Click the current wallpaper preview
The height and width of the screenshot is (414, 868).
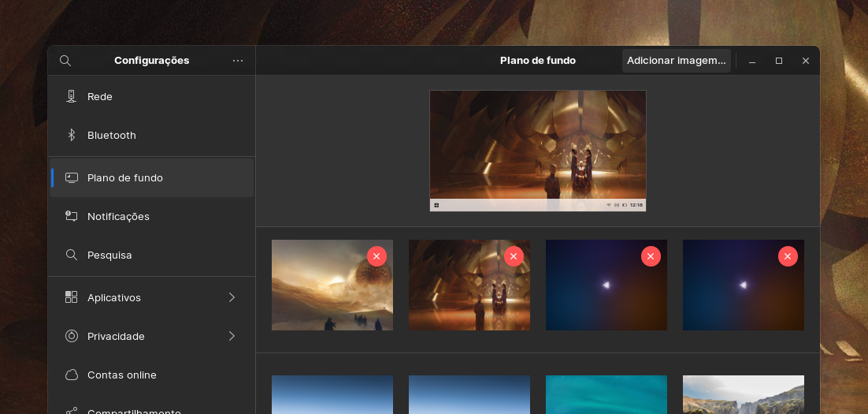pyautogui.click(x=537, y=151)
